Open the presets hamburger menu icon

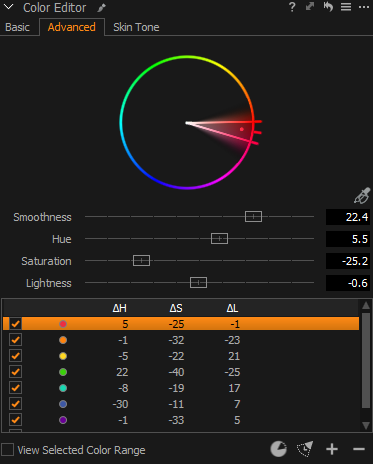pyautogui.click(x=346, y=7)
